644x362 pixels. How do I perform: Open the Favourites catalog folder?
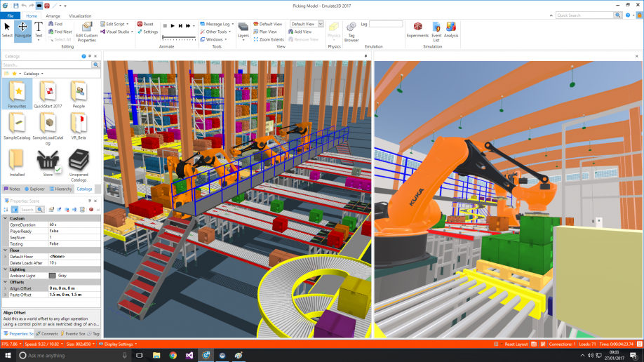coord(18,94)
